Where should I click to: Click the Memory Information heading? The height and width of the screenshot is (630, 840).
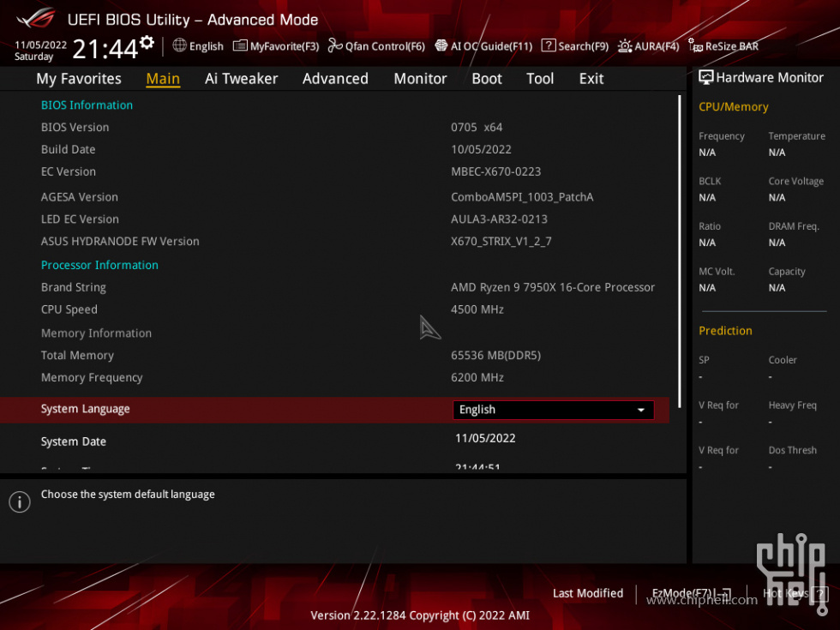click(96, 333)
